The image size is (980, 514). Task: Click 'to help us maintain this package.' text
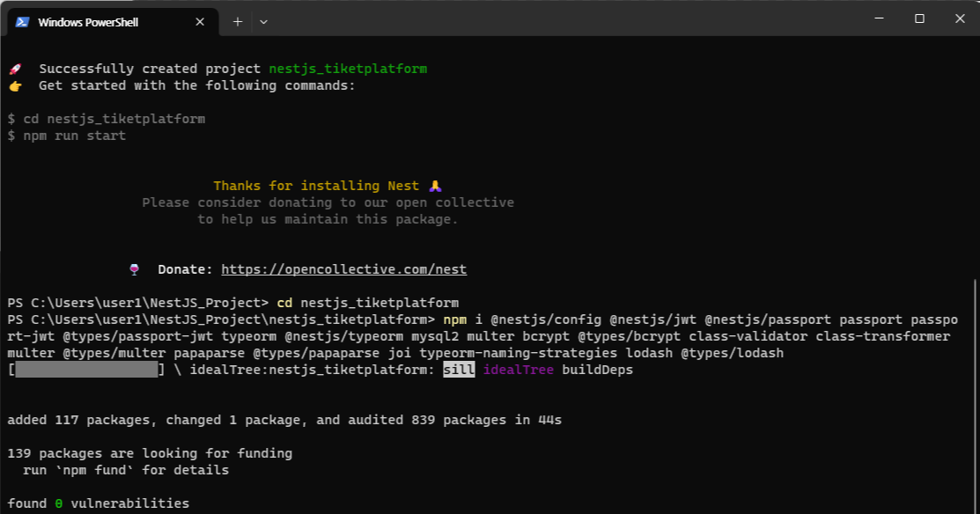328,219
